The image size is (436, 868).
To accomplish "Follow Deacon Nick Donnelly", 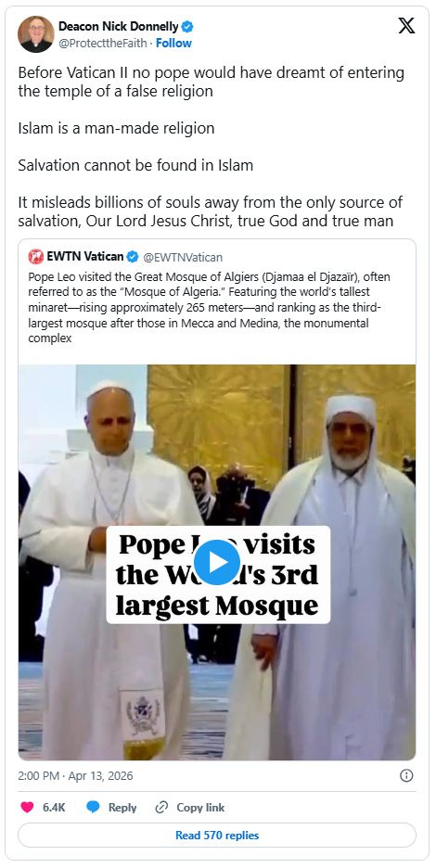I will 173,44.
